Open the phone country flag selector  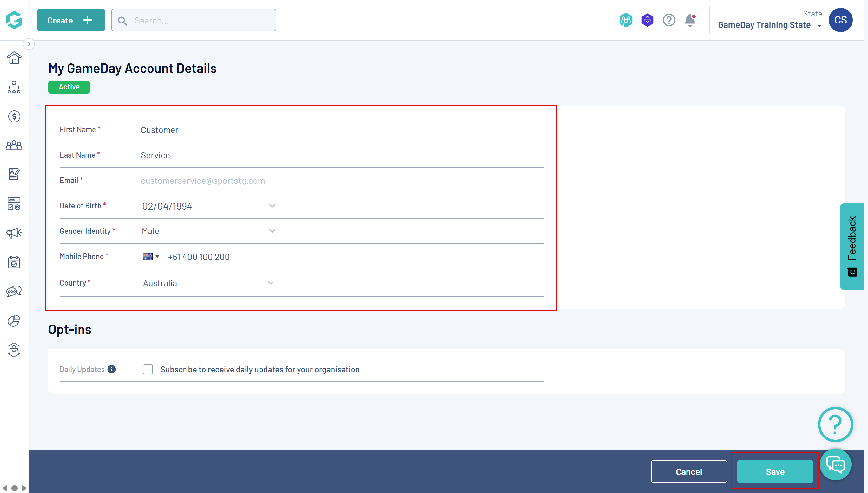tap(151, 257)
